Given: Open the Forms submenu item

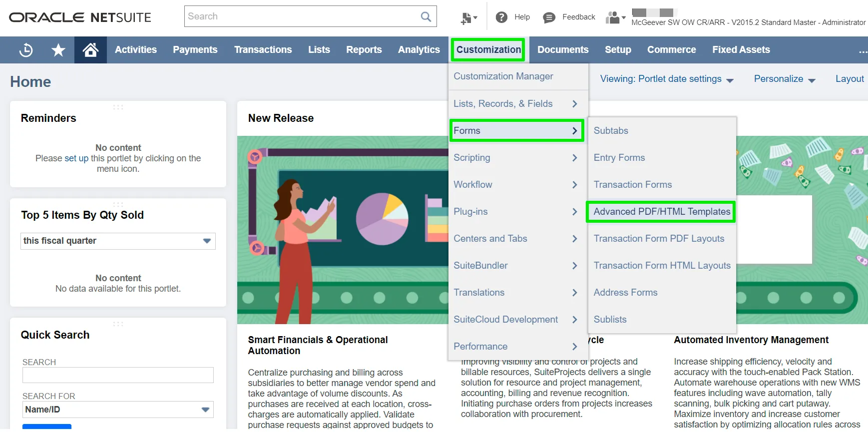Looking at the screenshot, I should coord(517,130).
